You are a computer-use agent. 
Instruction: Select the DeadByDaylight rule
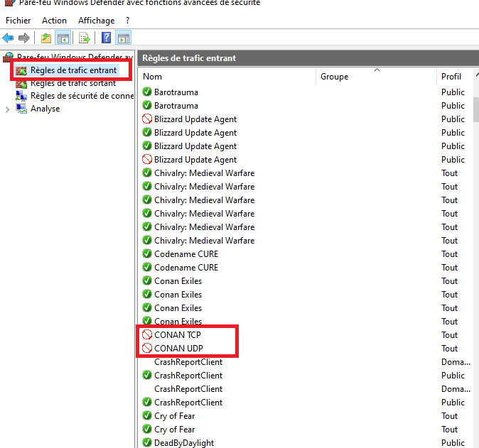coord(184,443)
